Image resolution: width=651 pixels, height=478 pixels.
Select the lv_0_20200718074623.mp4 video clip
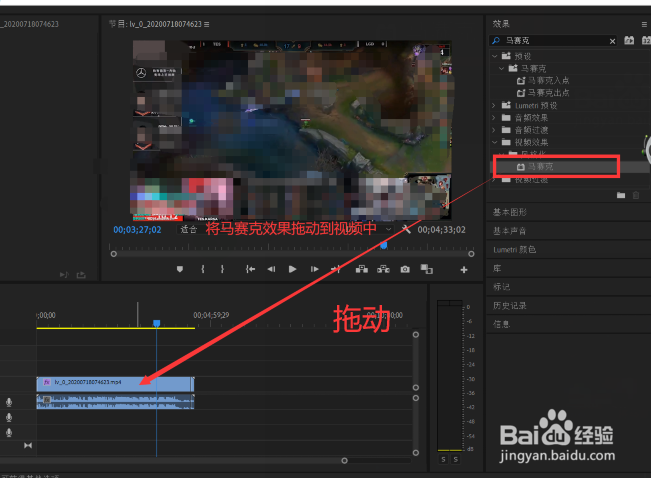click(115, 384)
